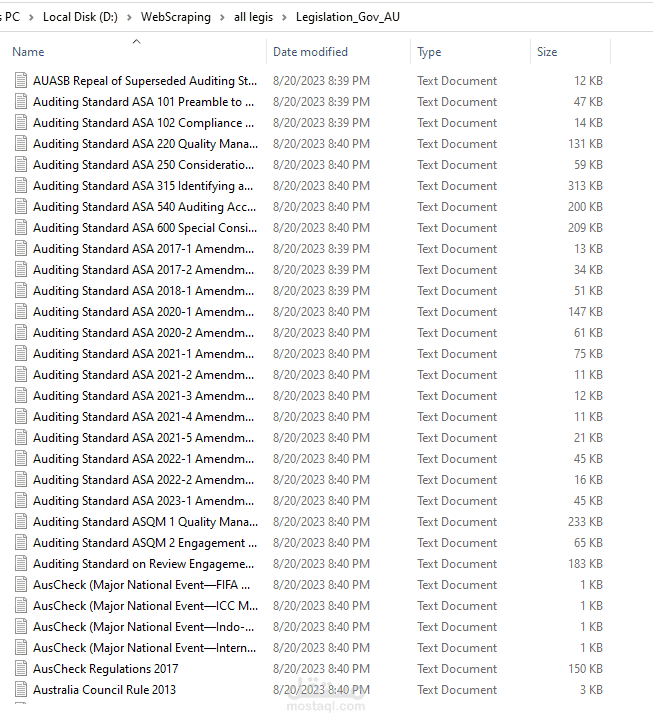Click the 131 KB size value
The height and width of the screenshot is (728, 653).
[585, 144]
